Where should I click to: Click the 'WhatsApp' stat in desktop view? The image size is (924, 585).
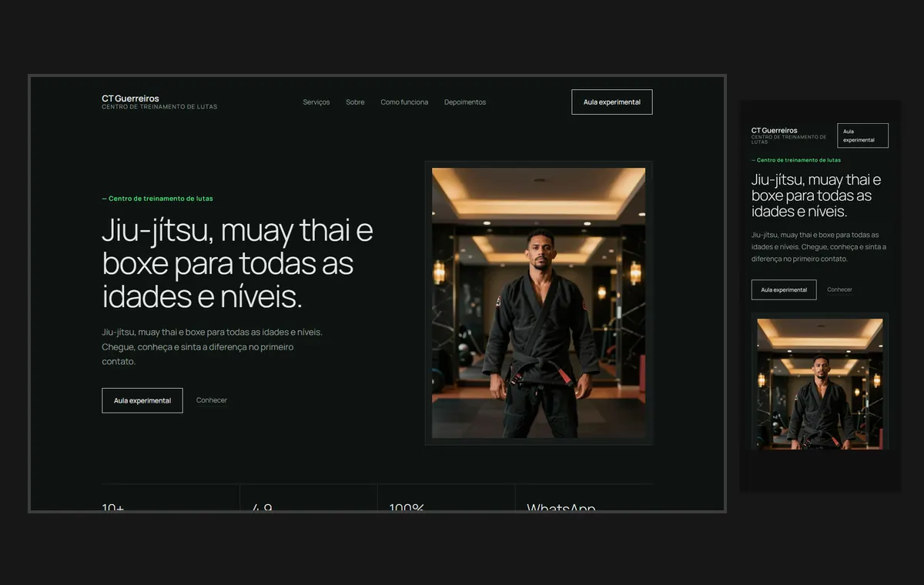coord(561,507)
